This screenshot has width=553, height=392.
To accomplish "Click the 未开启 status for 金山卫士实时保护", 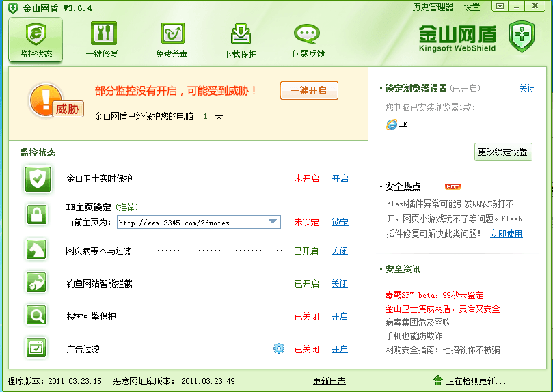I will (x=307, y=178).
